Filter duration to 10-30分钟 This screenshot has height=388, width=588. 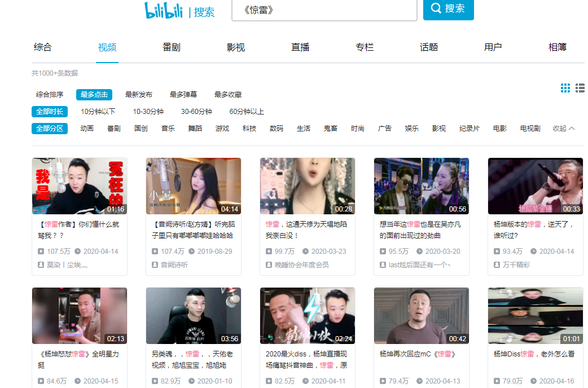point(148,111)
